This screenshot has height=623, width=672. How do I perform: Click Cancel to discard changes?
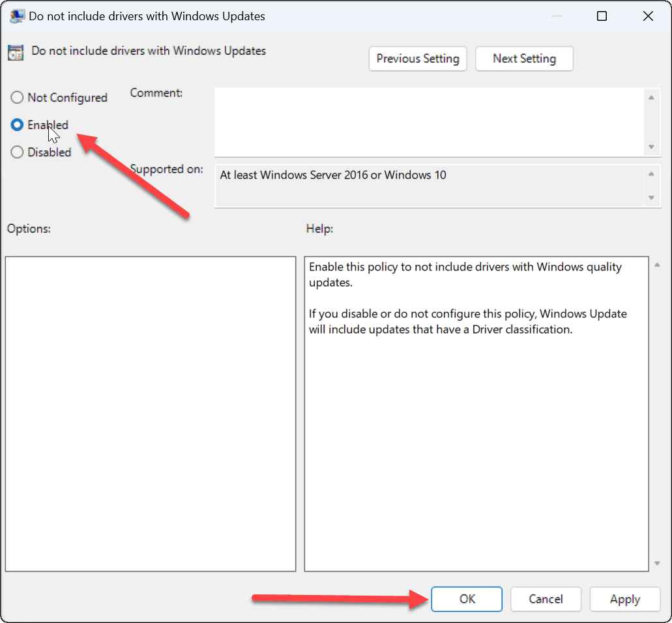click(546, 600)
